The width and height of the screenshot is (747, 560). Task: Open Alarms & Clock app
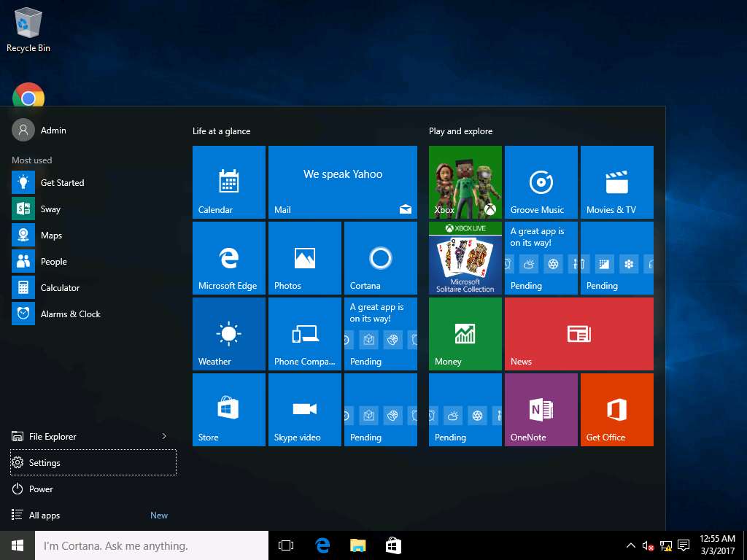[x=93, y=314]
